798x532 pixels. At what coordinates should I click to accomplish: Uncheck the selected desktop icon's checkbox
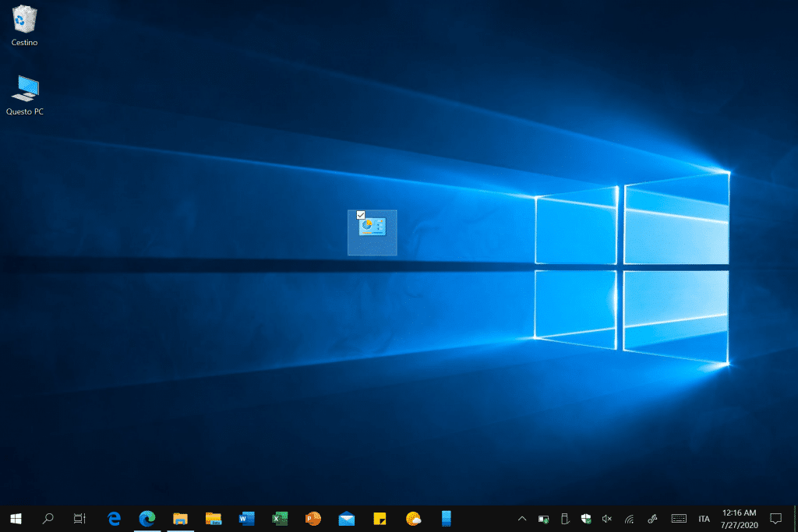[361, 215]
